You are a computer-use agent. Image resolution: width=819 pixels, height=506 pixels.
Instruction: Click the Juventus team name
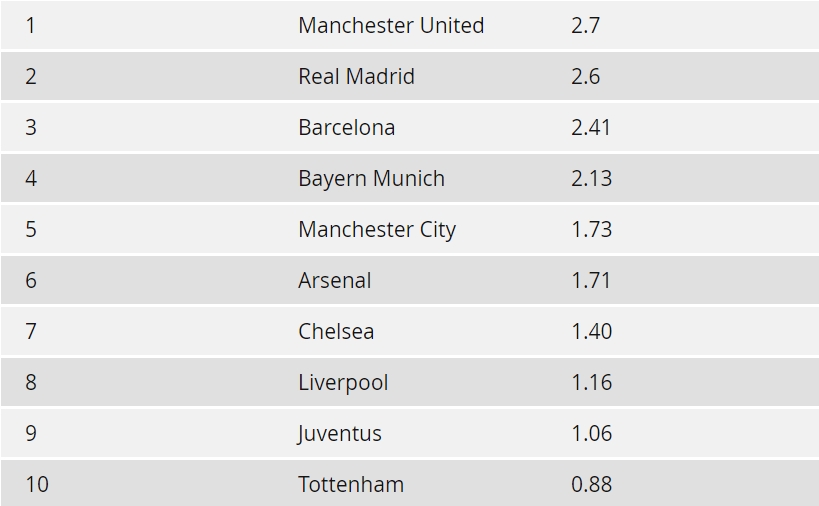click(339, 433)
